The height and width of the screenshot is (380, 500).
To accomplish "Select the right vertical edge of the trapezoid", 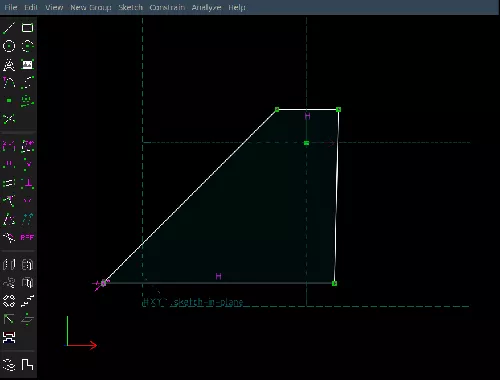I will (x=337, y=196).
